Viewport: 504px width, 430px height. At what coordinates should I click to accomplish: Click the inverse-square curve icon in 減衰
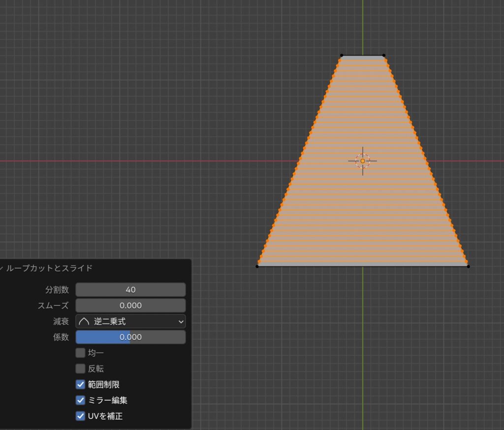click(x=83, y=321)
